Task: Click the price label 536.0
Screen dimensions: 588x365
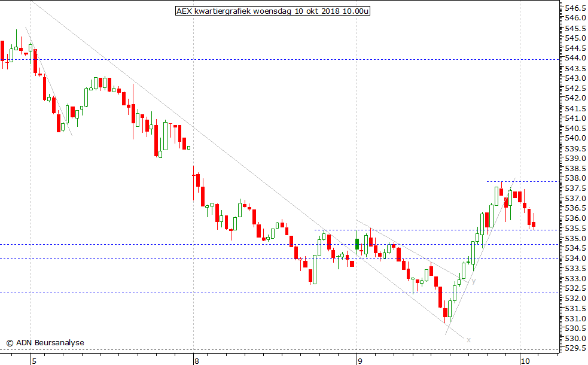Action: tap(575, 218)
